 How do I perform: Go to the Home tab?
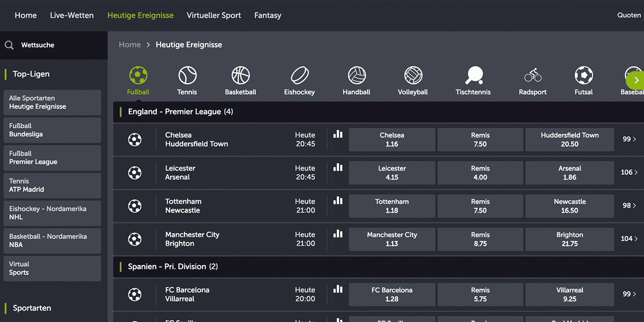tap(26, 15)
